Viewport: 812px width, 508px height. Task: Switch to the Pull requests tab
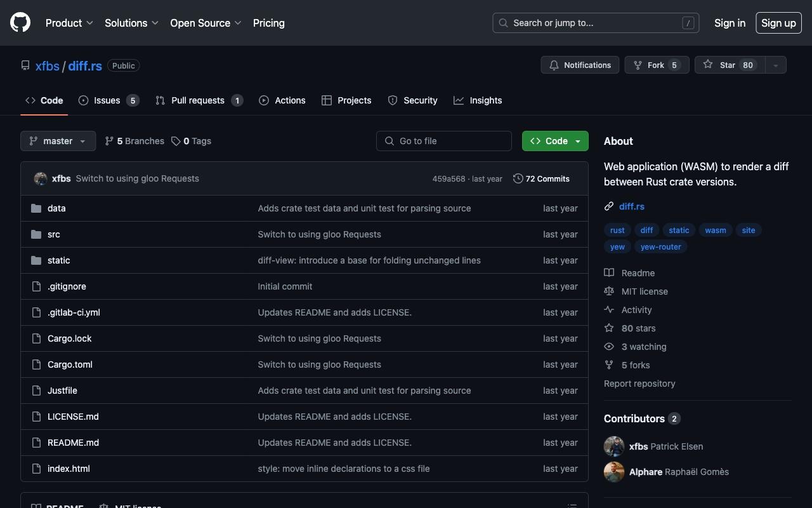pos(199,100)
